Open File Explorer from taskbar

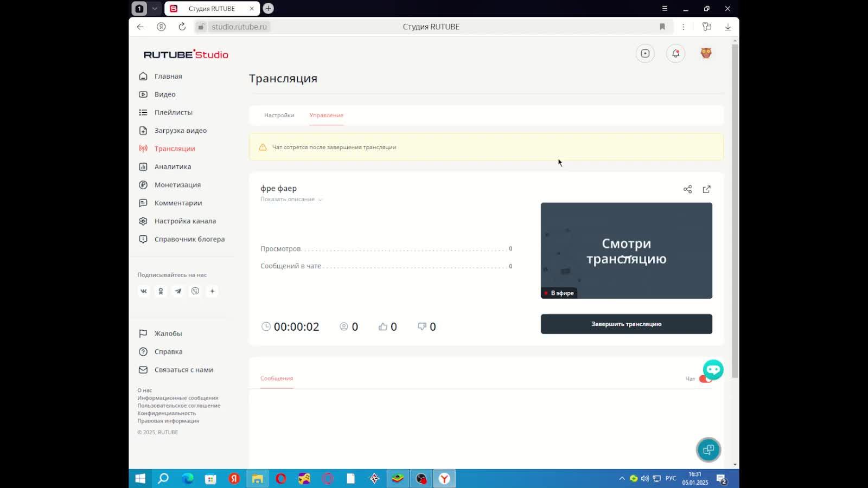tap(258, 479)
